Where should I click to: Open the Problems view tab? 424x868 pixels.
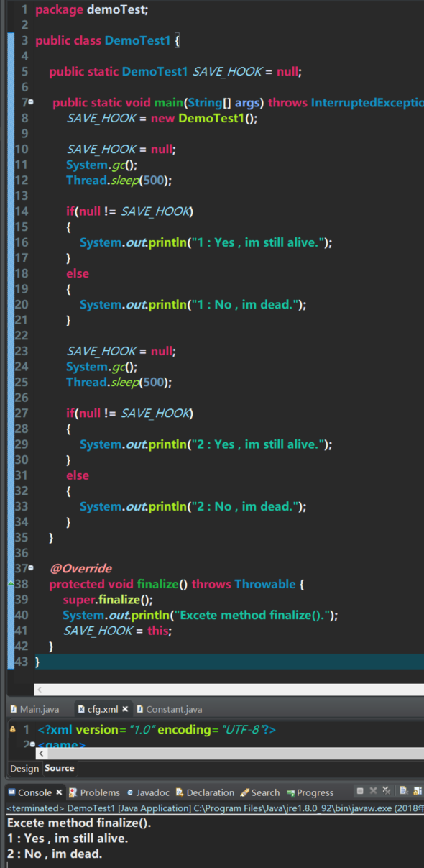click(x=94, y=792)
